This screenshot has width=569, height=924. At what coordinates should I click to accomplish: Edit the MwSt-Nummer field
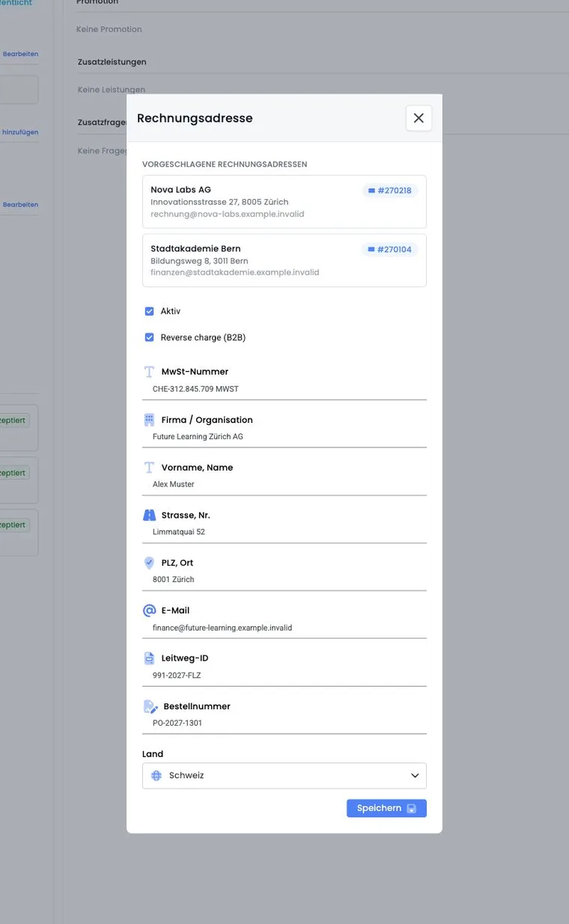click(284, 389)
